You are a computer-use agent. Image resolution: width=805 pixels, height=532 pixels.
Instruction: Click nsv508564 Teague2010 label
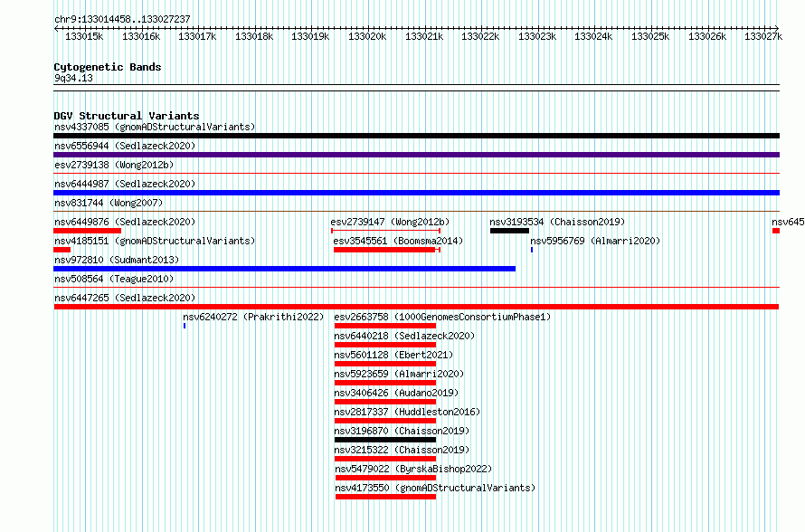[114, 279]
